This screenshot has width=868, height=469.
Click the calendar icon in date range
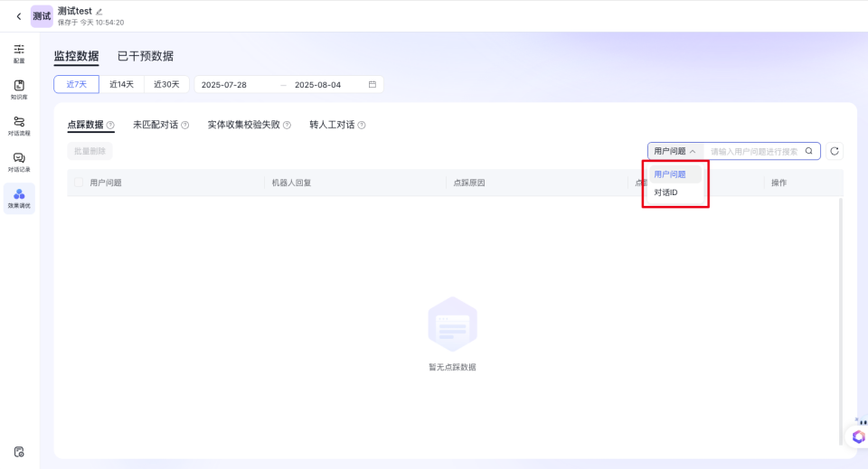coord(373,84)
